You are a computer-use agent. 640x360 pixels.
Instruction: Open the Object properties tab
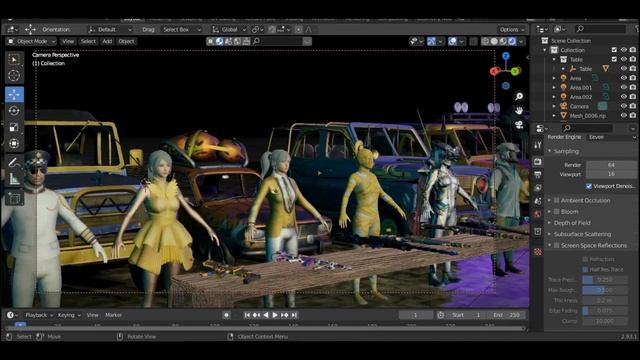click(538, 231)
